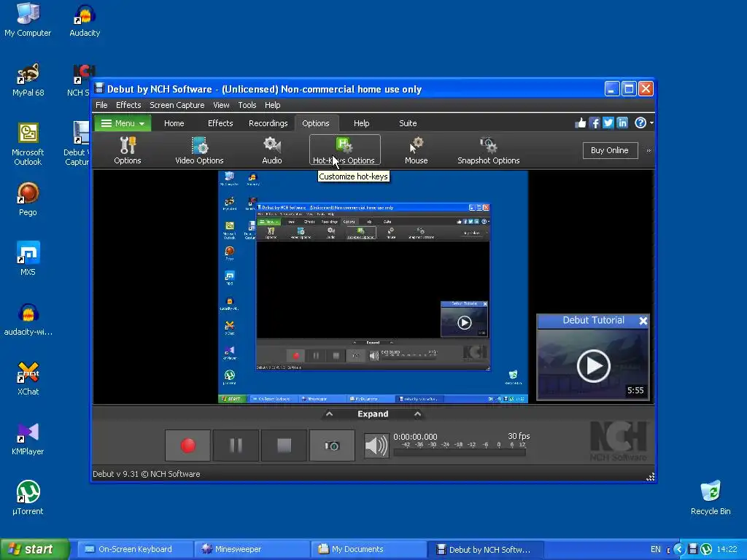Open the File menu
Viewport: 747px width, 560px height.
pos(101,105)
